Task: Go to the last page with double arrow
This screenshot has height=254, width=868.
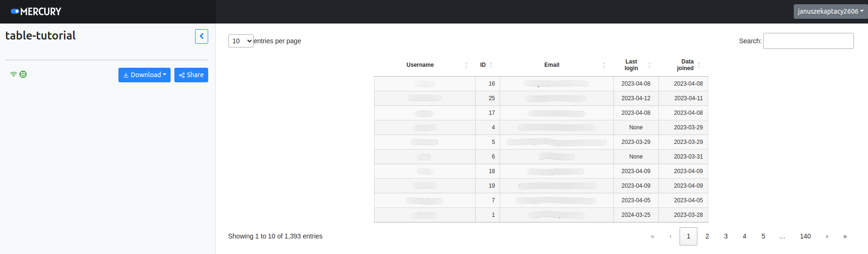Action: click(x=845, y=236)
